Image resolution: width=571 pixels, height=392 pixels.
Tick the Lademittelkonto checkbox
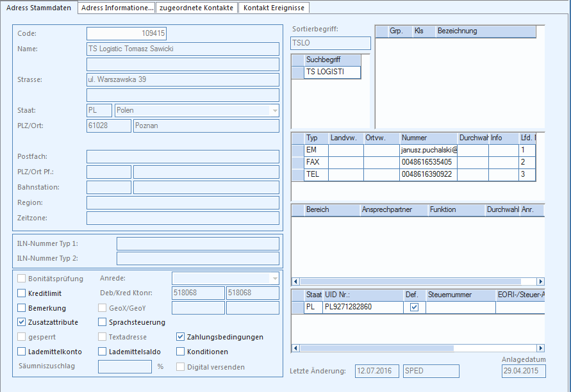click(22, 352)
